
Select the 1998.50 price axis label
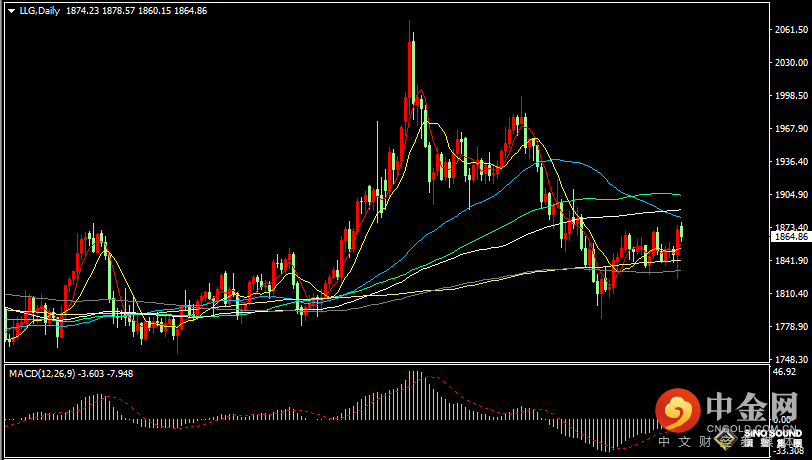tap(791, 95)
